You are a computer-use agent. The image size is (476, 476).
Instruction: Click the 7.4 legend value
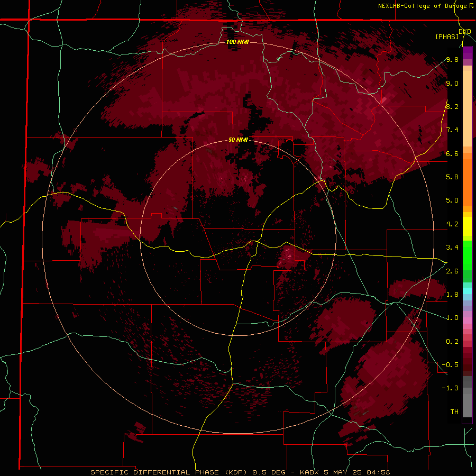452,130
